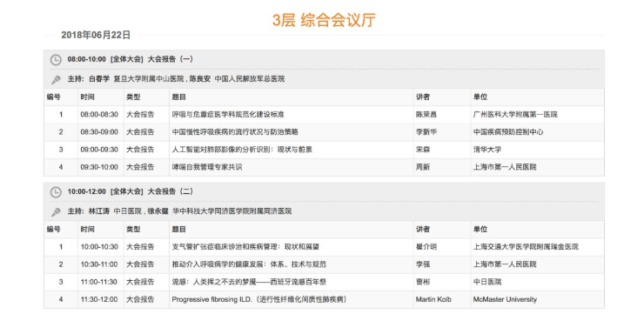Screen dimensions: 644x334
Task: Click host name 陈良安
Action: pyautogui.click(x=199, y=79)
